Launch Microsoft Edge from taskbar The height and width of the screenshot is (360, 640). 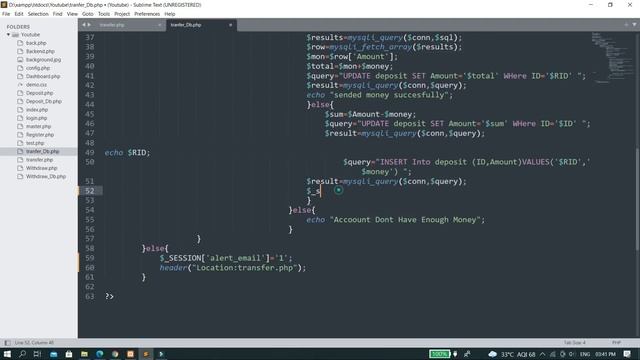point(100,354)
